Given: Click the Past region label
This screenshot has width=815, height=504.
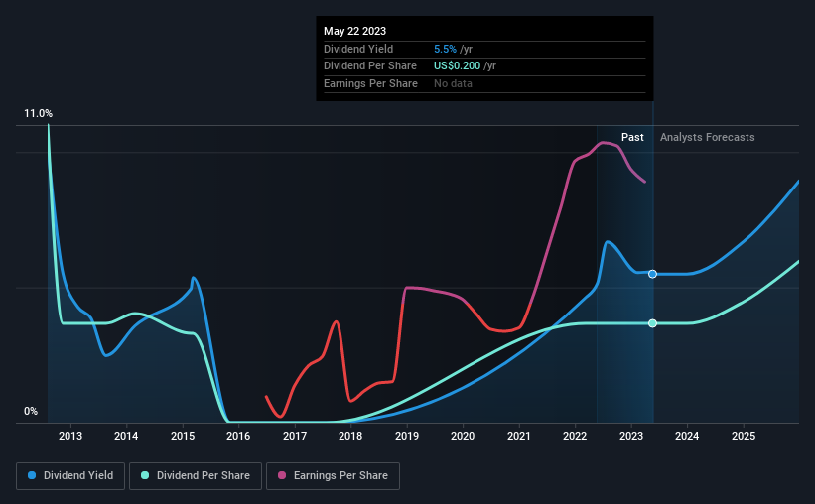Looking at the screenshot, I should pyautogui.click(x=632, y=137).
